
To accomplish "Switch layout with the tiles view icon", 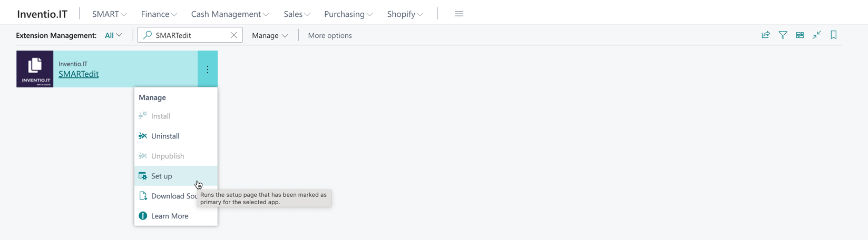I will click(x=800, y=35).
